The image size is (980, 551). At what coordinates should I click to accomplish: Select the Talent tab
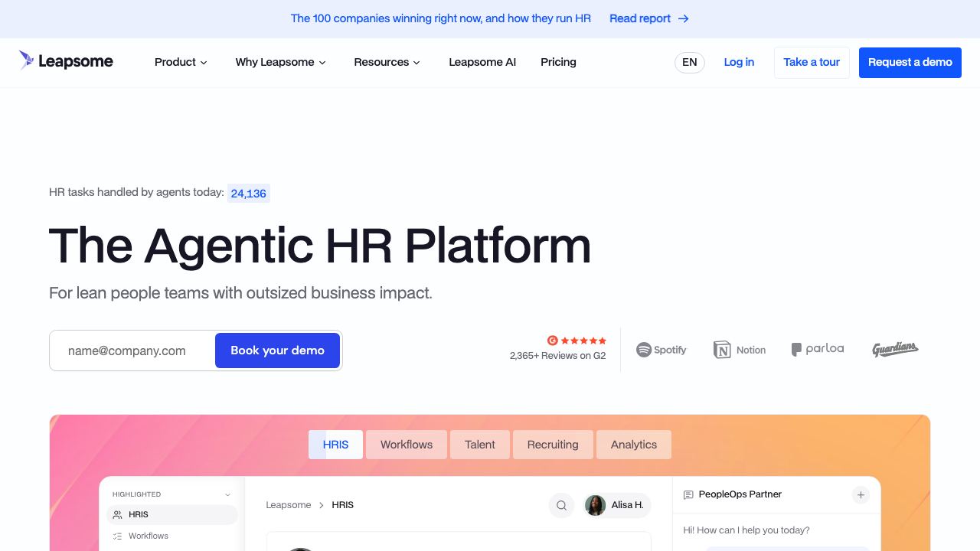coord(480,445)
